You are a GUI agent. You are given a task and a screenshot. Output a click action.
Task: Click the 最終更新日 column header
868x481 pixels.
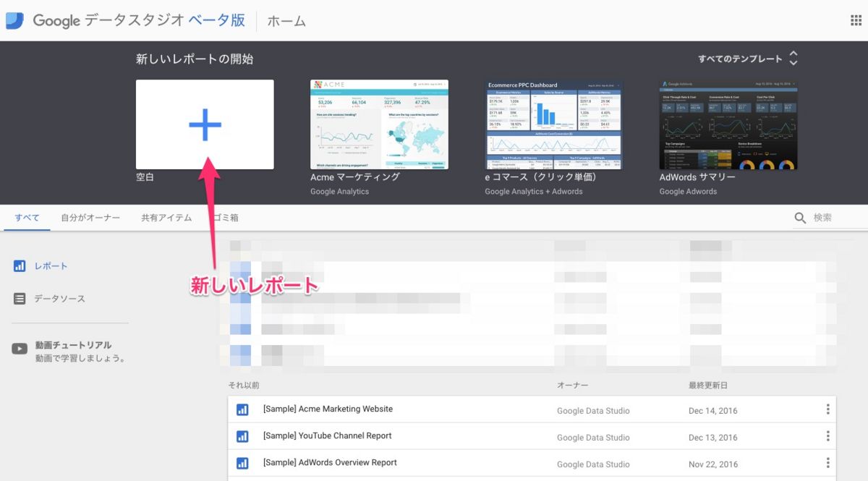(708, 386)
